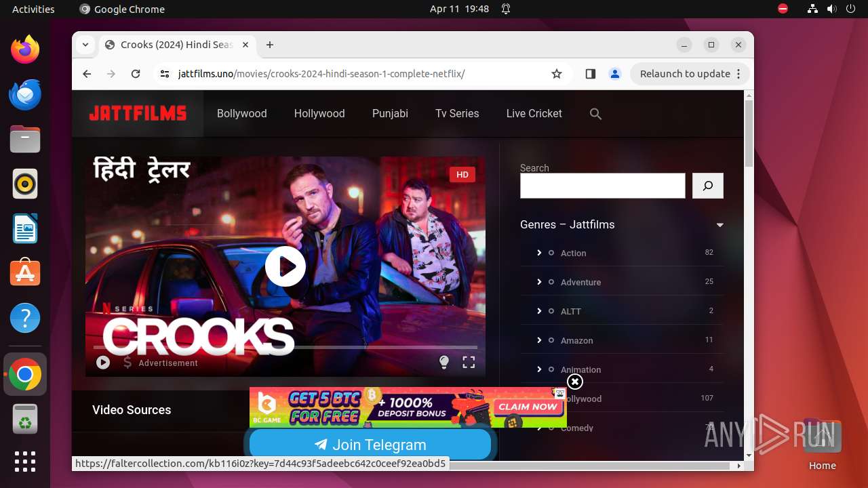
Task: Toggle the lightbulb lights-off icon
Action: 444,363
